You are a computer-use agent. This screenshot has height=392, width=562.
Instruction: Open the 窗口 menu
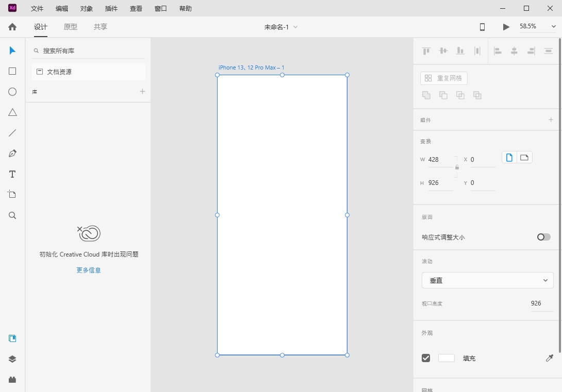click(x=160, y=9)
